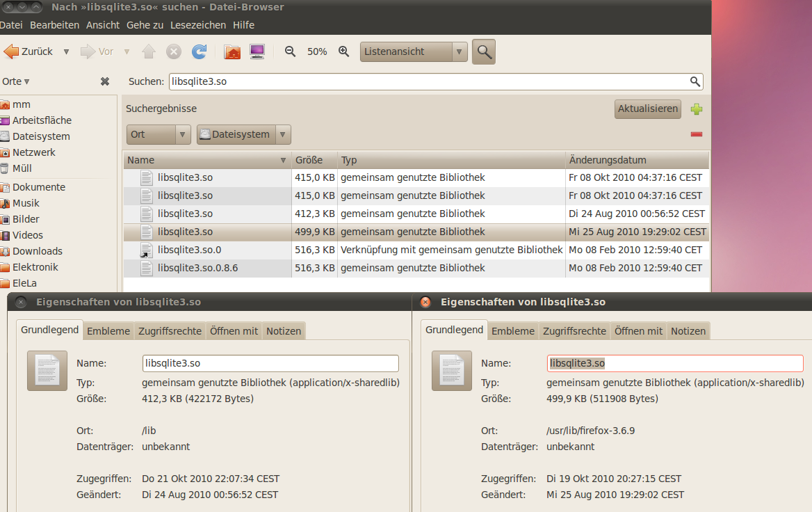Select libsqlite3.so row with 499,9 KB
Image resolution: width=812 pixels, height=512 pixels.
416,232
